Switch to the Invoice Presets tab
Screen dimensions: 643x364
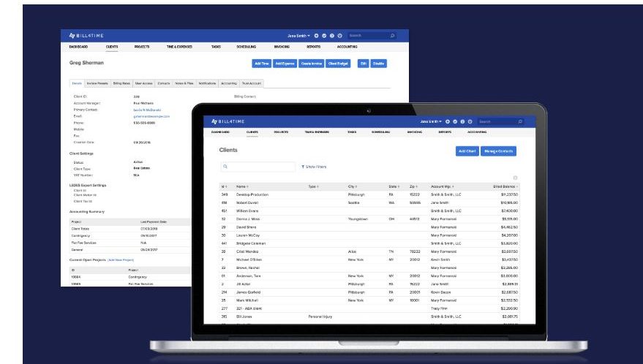click(97, 83)
